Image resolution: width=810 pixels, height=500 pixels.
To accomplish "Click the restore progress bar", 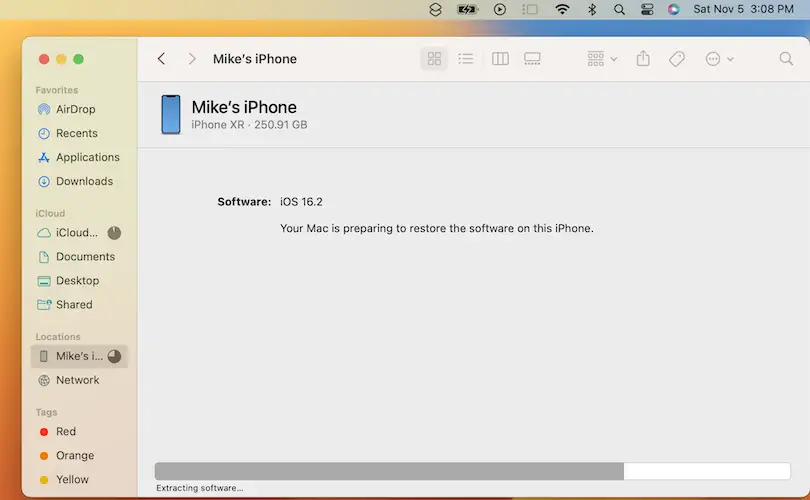I will [x=472, y=471].
